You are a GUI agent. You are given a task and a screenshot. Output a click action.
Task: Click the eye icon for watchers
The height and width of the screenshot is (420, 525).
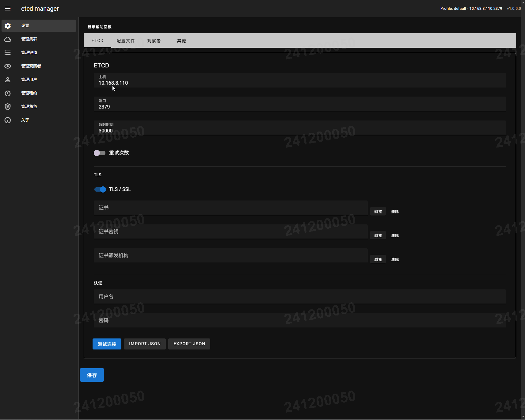click(8, 66)
